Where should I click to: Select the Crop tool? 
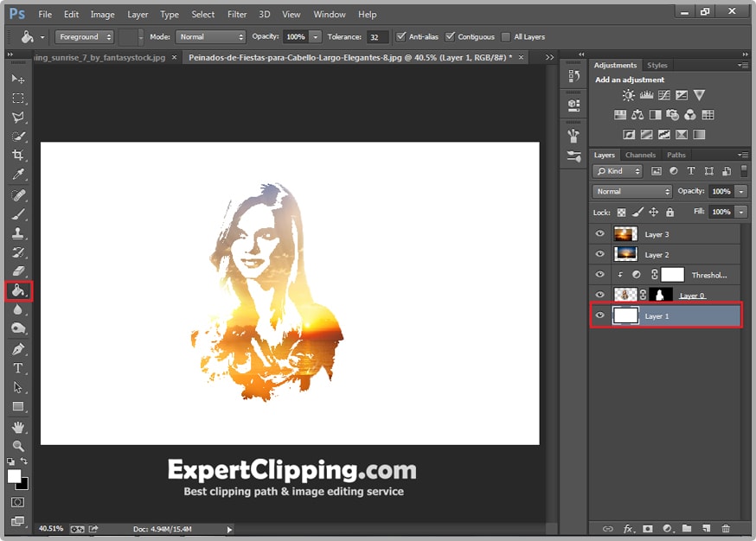coord(18,156)
